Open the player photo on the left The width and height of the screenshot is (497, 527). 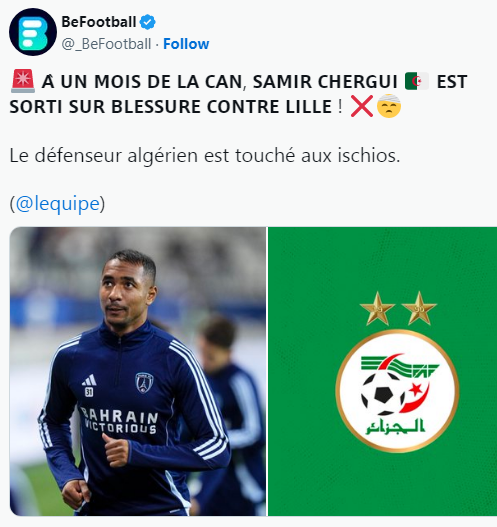(138, 371)
